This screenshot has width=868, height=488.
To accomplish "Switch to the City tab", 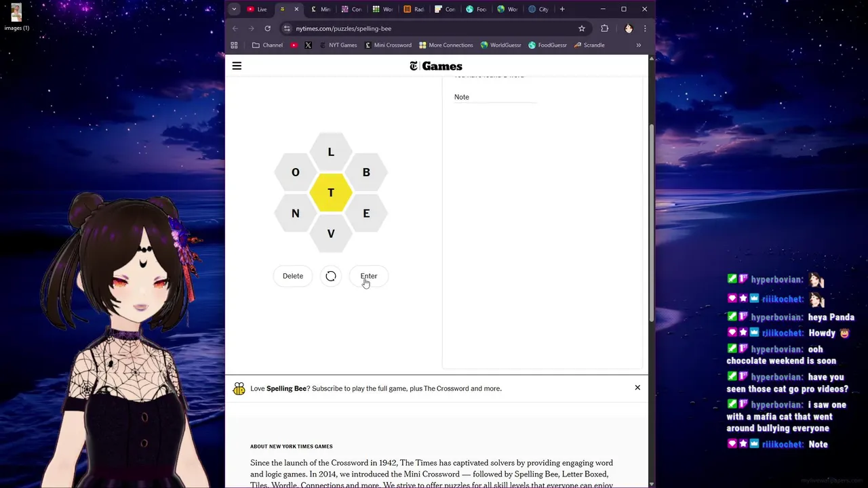I will click(538, 9).
